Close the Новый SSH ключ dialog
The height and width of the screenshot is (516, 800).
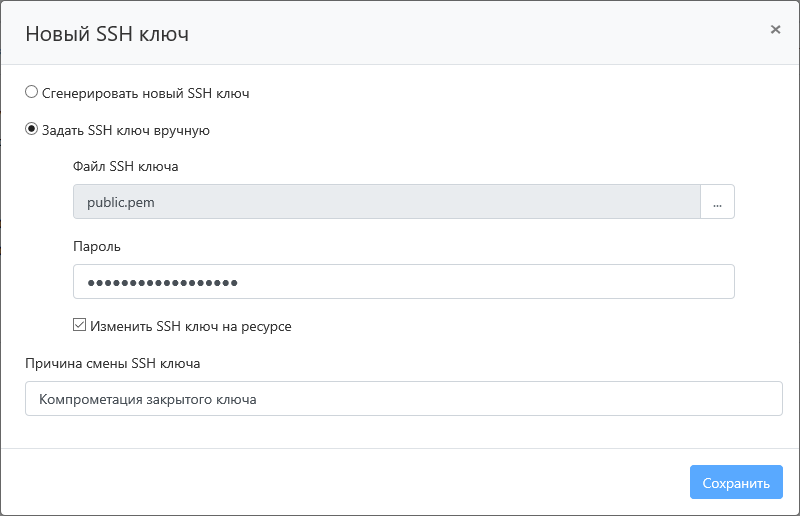click(775, 30)
